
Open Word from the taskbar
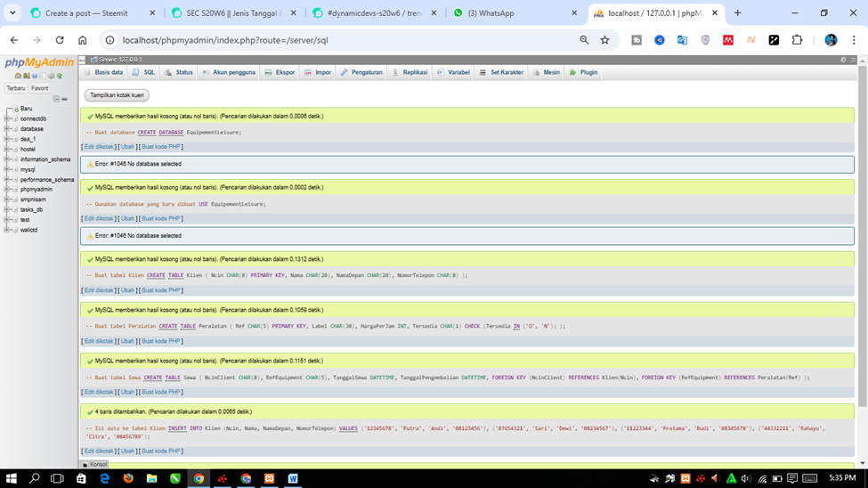[x=293, y=478]
